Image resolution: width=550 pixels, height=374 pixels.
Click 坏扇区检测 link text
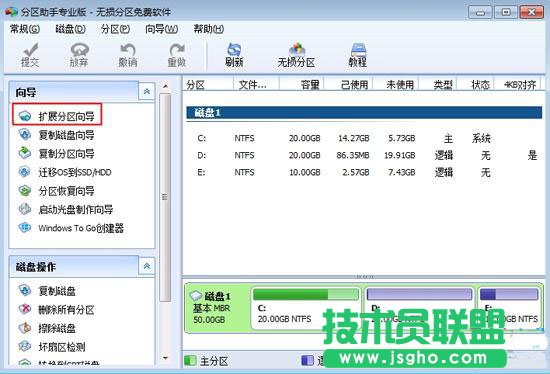point(62,347)
